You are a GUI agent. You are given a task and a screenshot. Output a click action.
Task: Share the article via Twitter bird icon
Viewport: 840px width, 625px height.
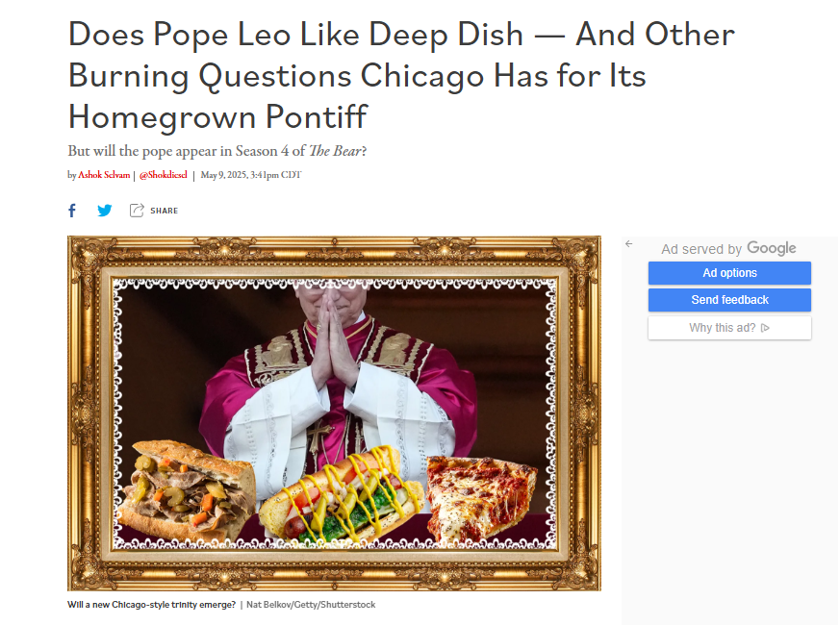point(105,211)
